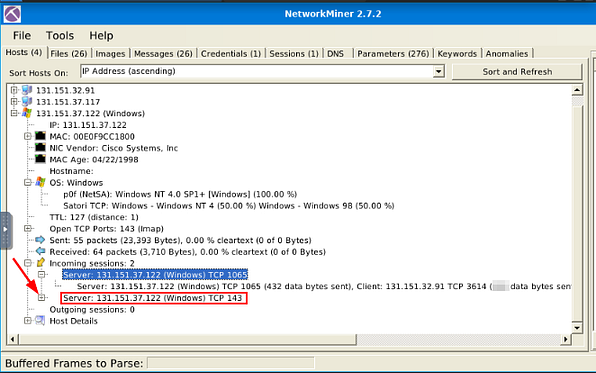Click the Host Details magnifier icon

click(x=40, y=321)
